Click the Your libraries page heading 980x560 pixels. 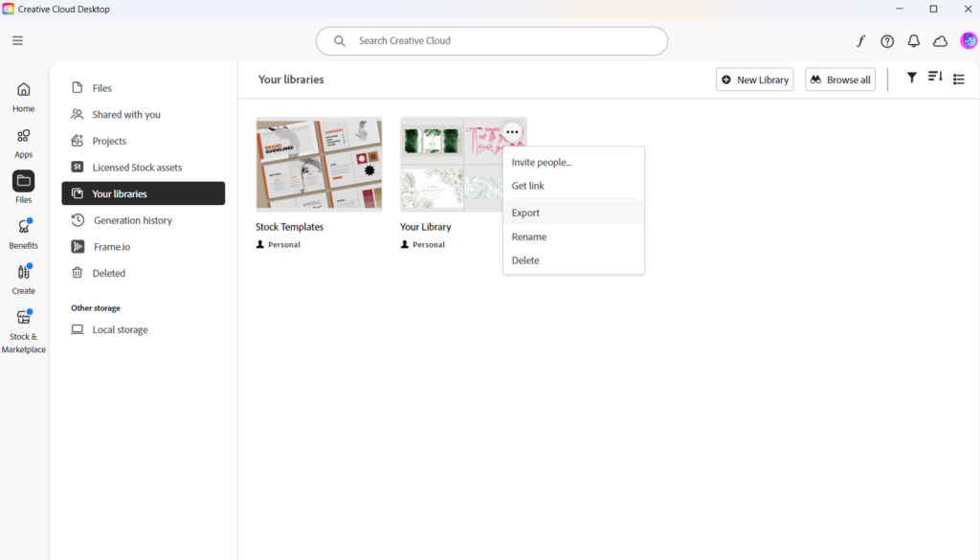coord(291,79)
